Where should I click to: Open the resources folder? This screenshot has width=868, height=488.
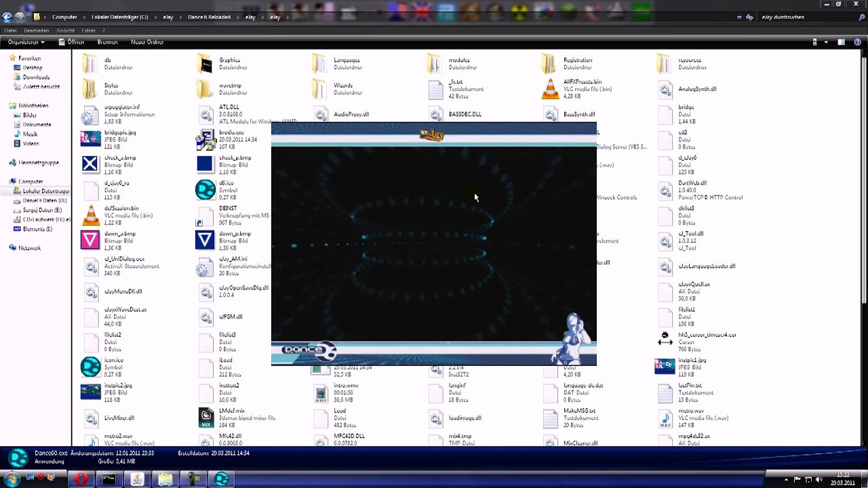(x=665, y=64)
